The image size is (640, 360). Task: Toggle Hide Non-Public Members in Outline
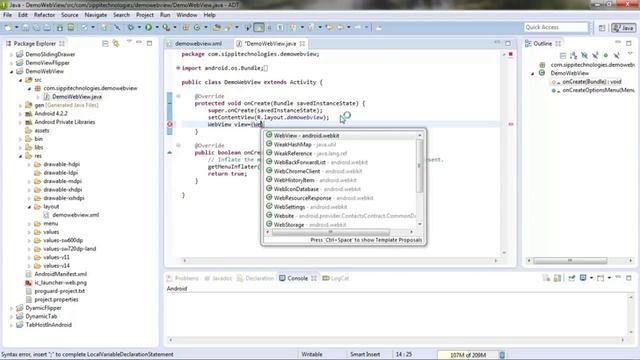[606, 55]
